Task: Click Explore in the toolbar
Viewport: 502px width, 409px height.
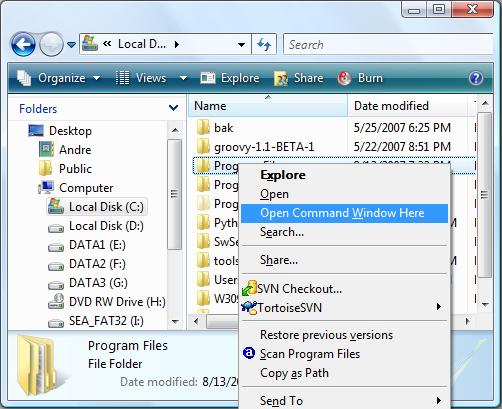Action: tap(230, 78)
